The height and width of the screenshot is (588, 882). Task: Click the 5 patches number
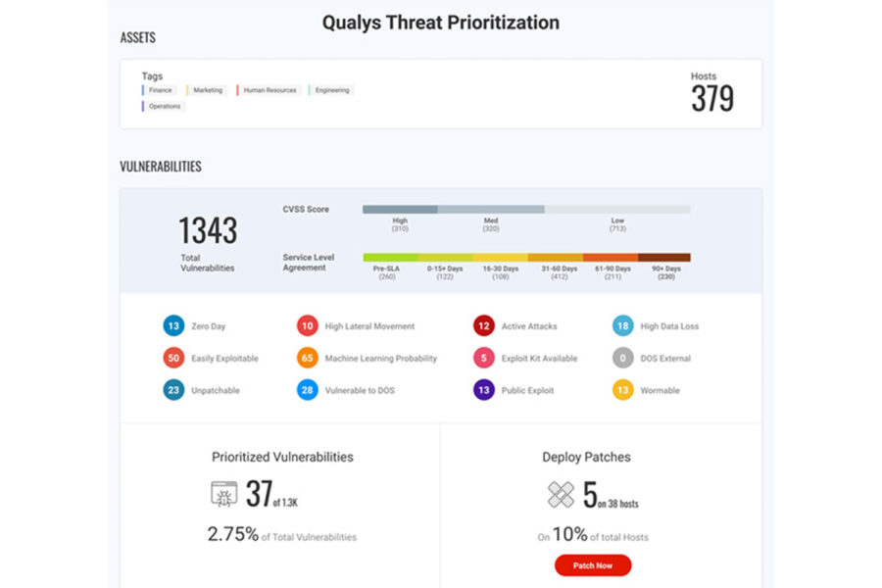590,495
